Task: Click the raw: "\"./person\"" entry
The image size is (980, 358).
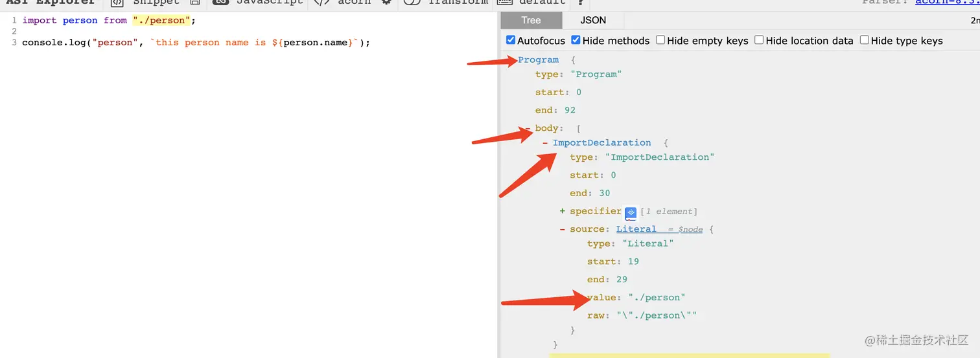Action: click(642, 316)
